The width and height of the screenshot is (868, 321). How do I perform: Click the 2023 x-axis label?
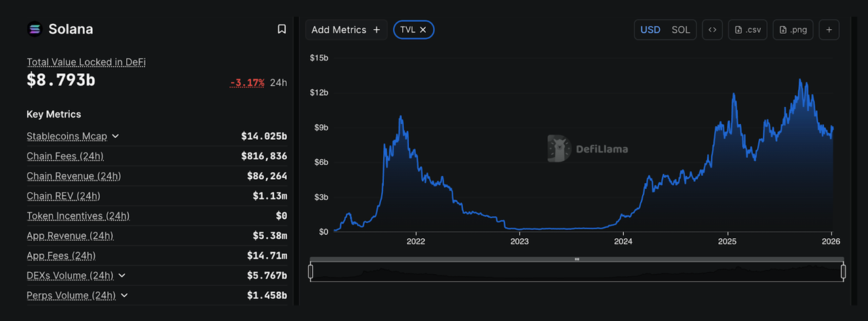pyautogui.click(x=519, y=242)
